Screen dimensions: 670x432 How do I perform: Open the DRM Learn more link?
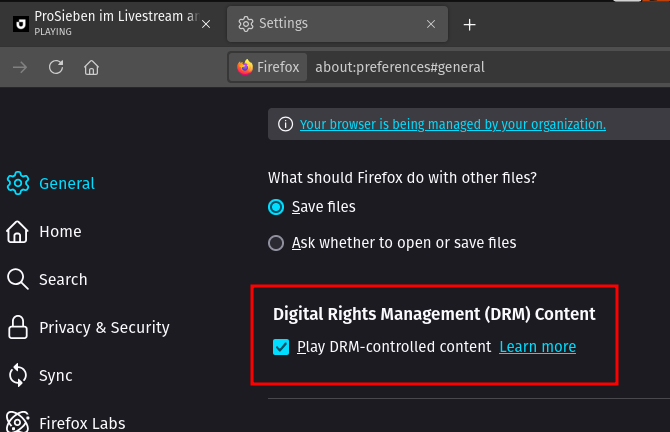(538, 347)
